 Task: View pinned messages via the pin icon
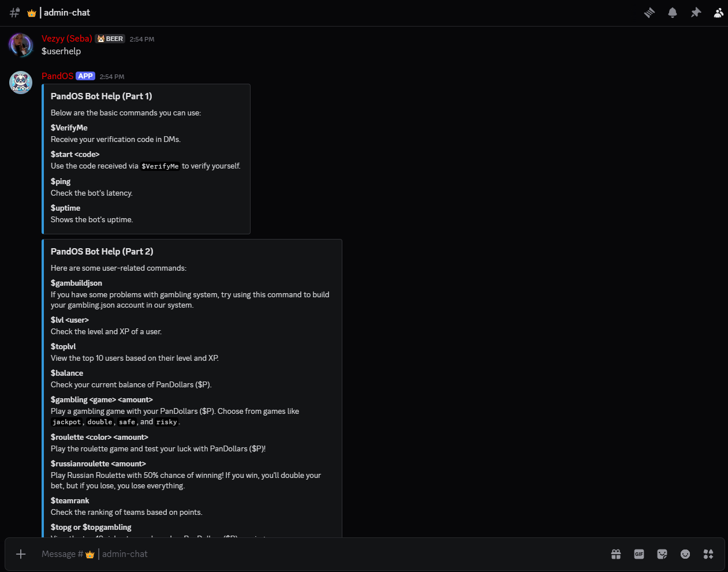[695, 12]
